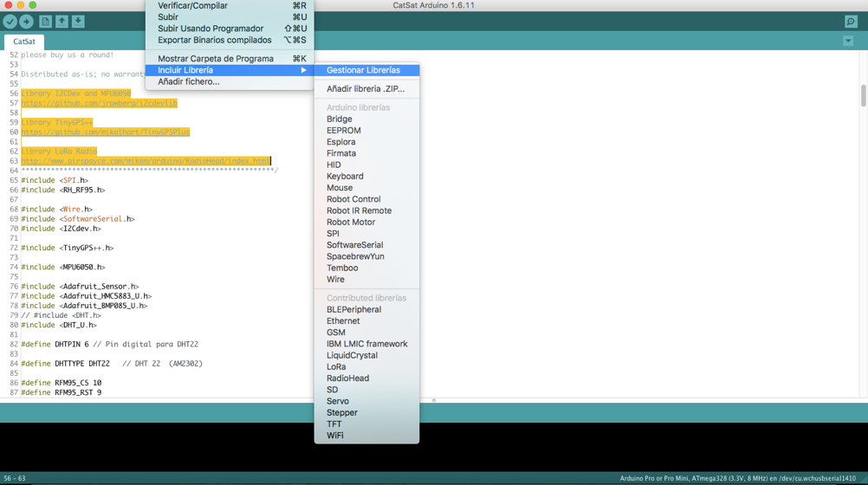Click the vertical editor scrollbar thumb

click(863, 95)
